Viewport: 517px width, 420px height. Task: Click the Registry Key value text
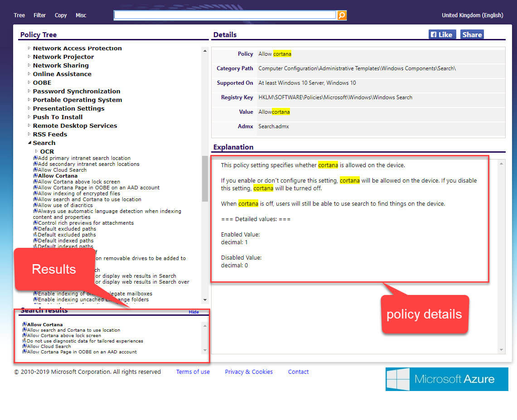335,97
